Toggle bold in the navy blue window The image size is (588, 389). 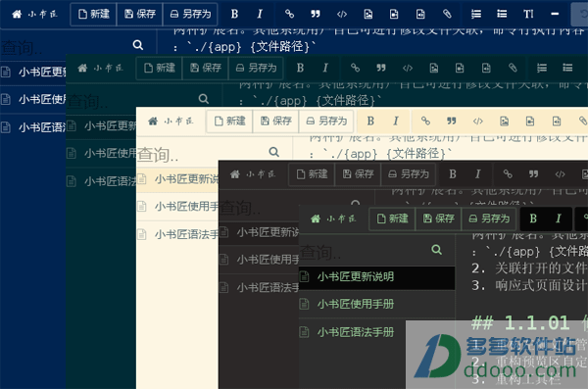click(235, 15)
